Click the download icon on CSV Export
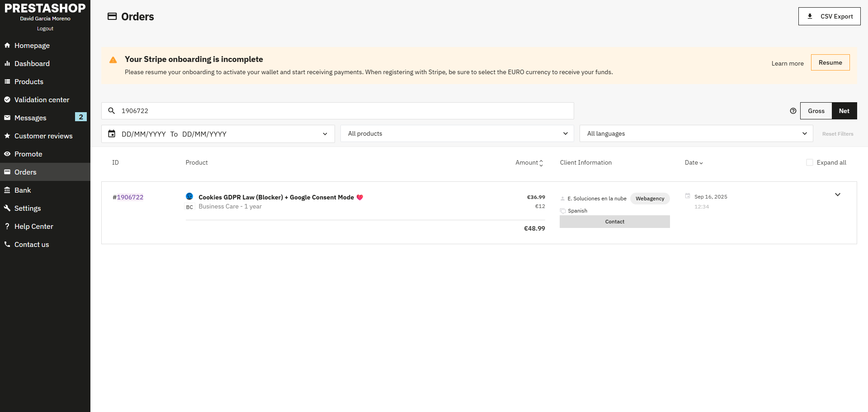The height and width of the screenshot is (412, 868). [810, 16]
